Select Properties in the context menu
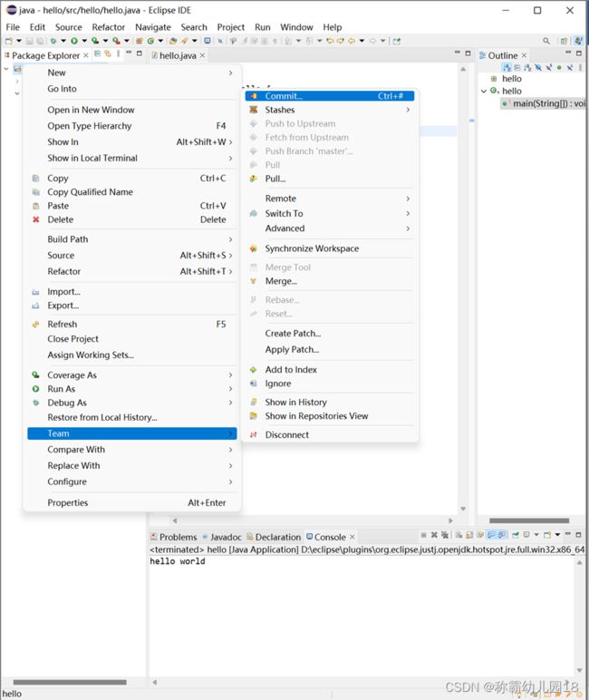The height and width of the screenshot is (700, 589). click(x=132, y=502)
